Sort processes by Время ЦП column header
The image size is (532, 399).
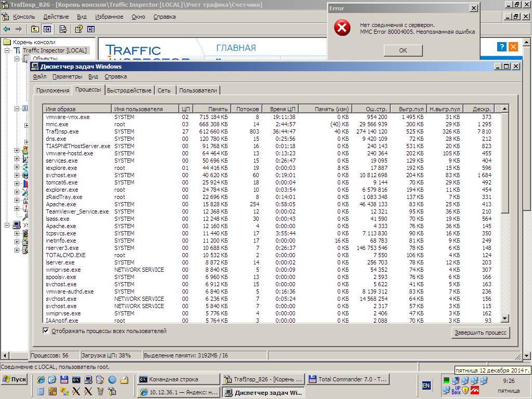coord(280,109)
